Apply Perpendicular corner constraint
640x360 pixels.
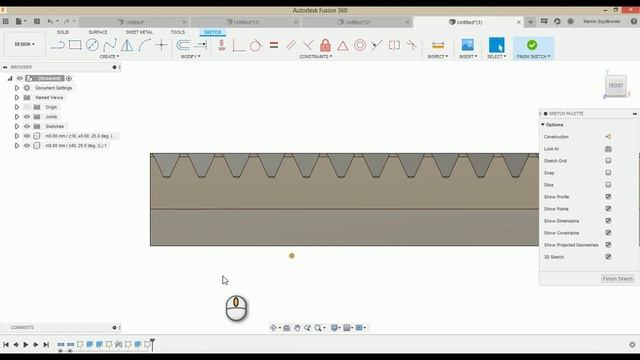(238, 45)
